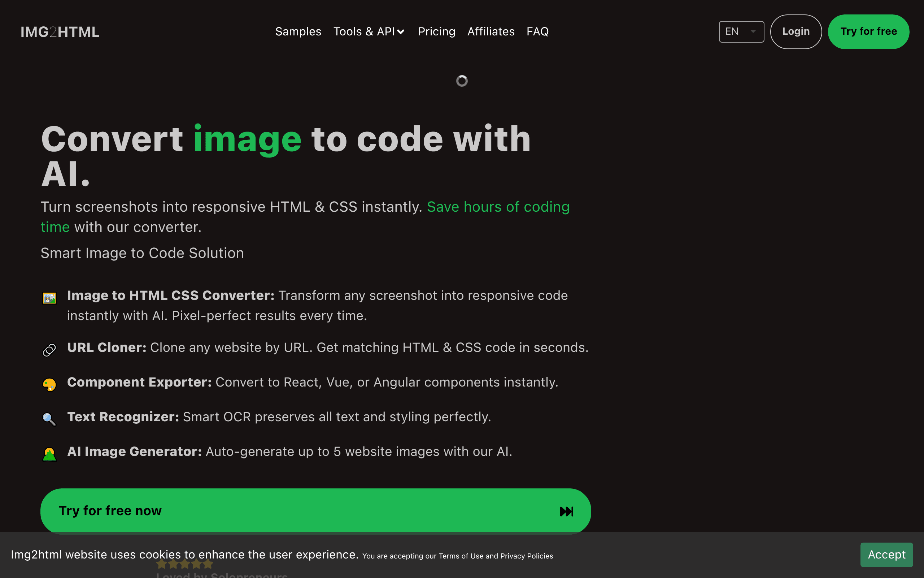Click the loading spinner below the navigation
Screen dimensions: 924x578
coord(462,81)
